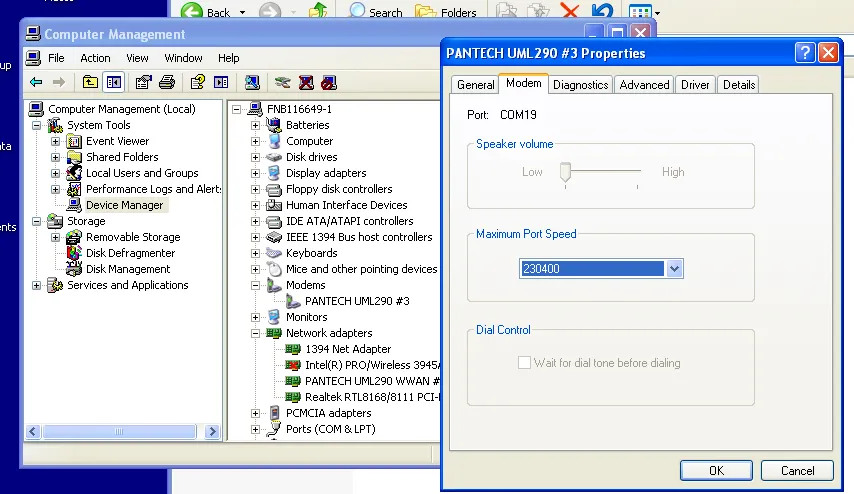
Task: Click the Undo arrow in Explorer toolbar
Action: pos(602,11)
